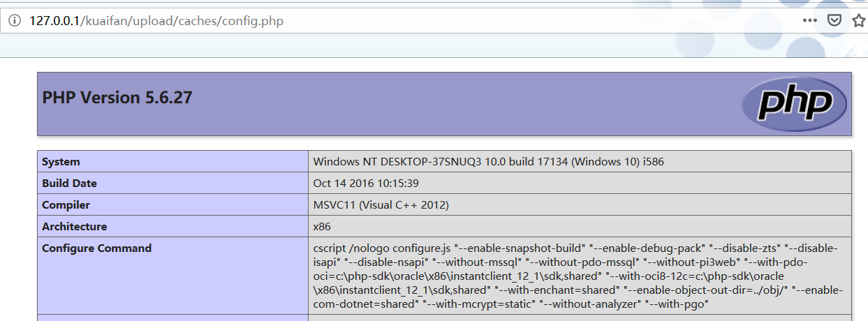Select the Architecture row label

(172, 227)
